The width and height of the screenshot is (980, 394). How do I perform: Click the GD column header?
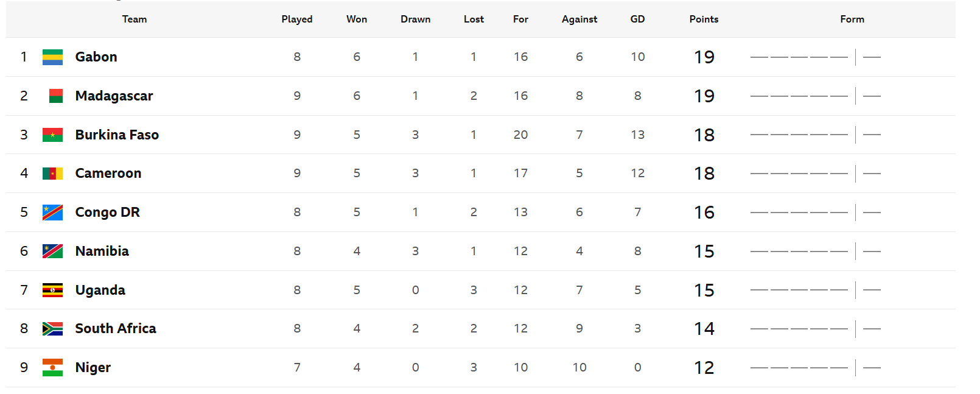tap(637, 19)
